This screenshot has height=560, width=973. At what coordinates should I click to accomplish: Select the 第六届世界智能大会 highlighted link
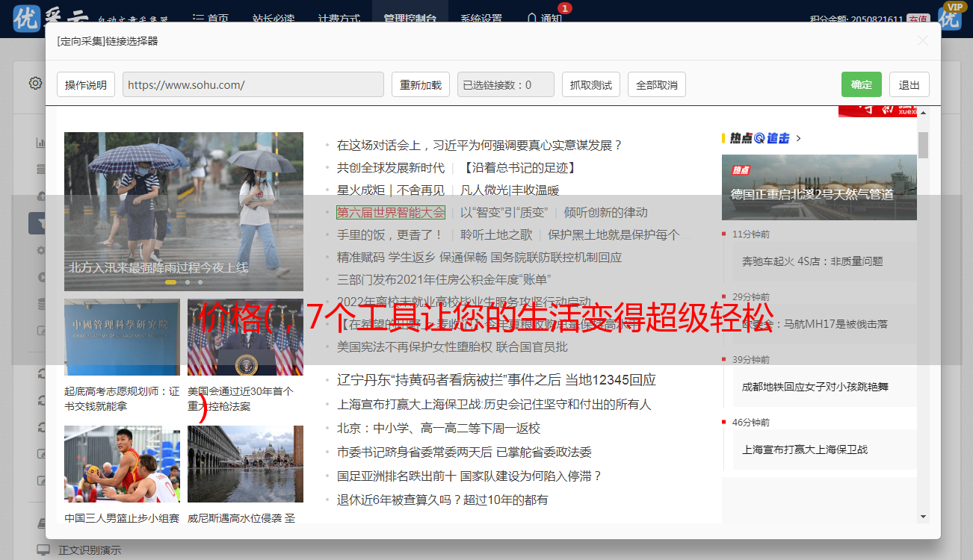click(391, 213)
